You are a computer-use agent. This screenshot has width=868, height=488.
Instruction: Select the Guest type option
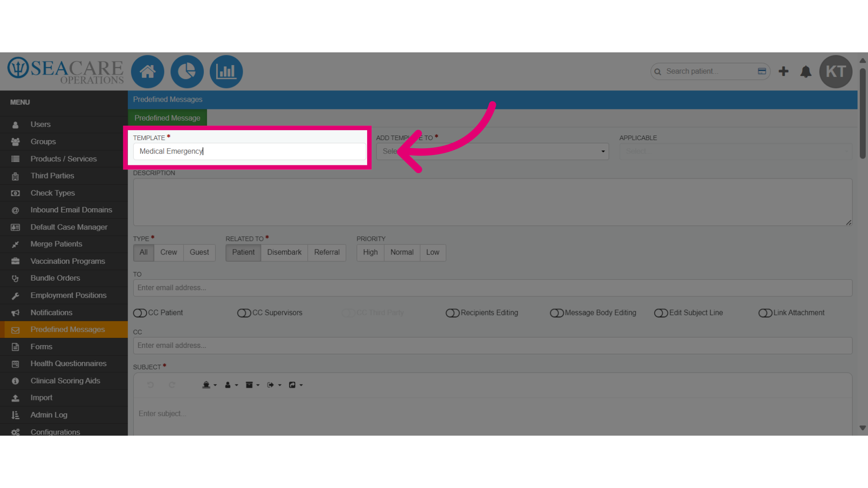tap(199, 253)
